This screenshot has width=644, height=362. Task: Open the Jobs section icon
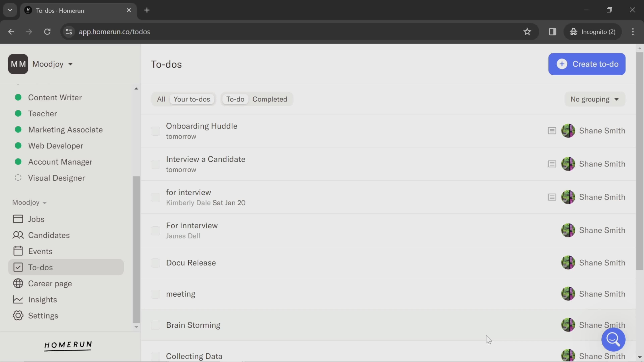point(18,219)
